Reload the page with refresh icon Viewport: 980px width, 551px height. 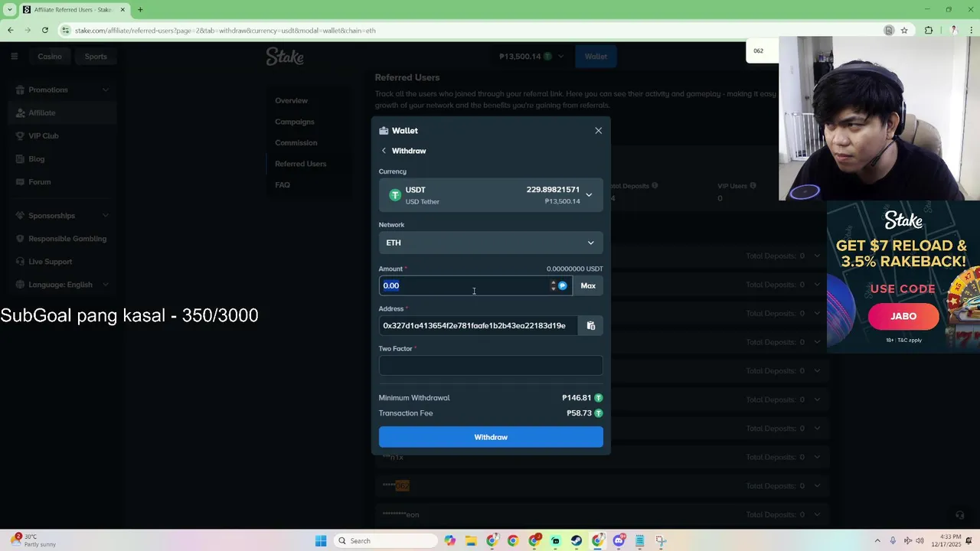click(45, 30)
